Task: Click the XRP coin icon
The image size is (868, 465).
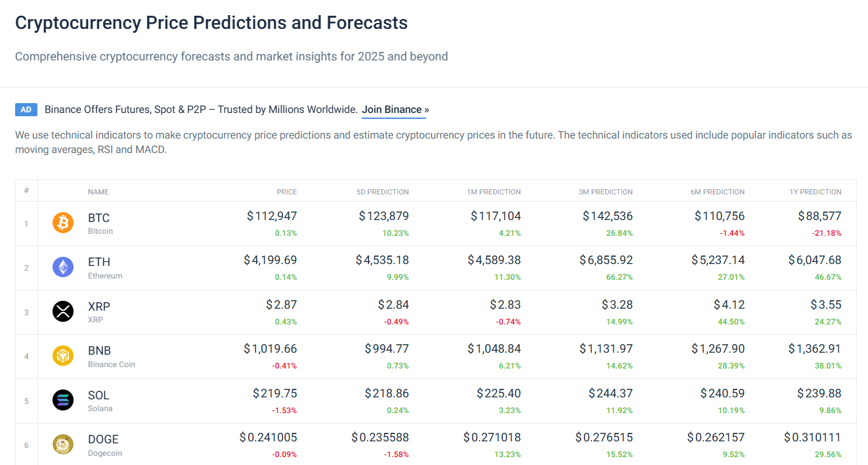Action: [63, 311]
